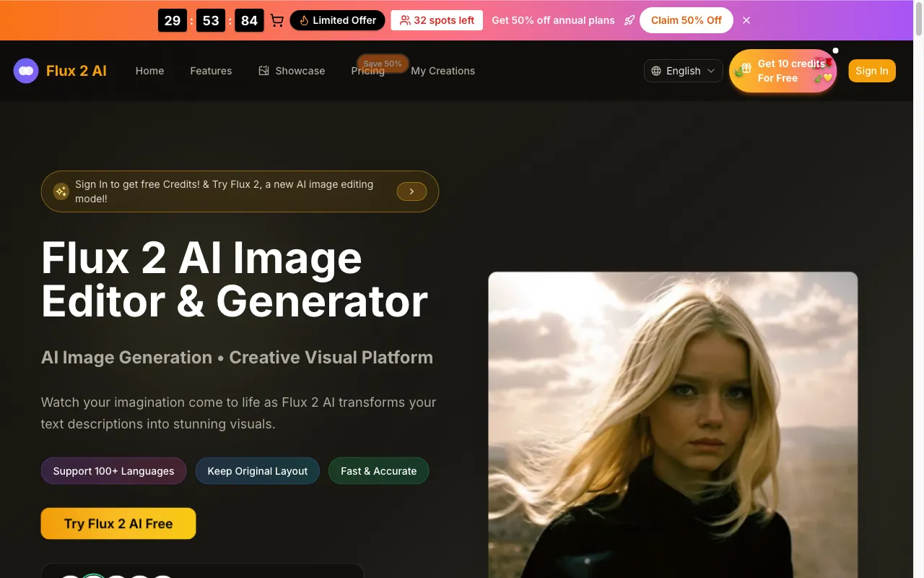This screenshot has height=578, width=924.
Task: Open My Creations page
Action: pyautogui.click(x=443, y=71)
